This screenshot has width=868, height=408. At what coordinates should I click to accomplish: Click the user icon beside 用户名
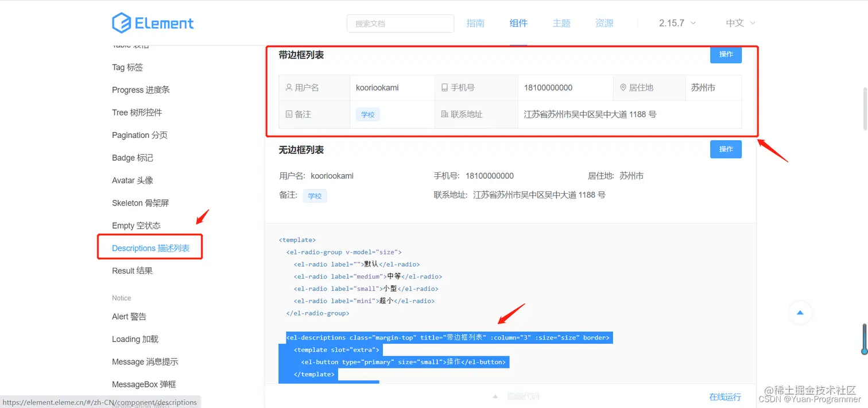[289, 87]
